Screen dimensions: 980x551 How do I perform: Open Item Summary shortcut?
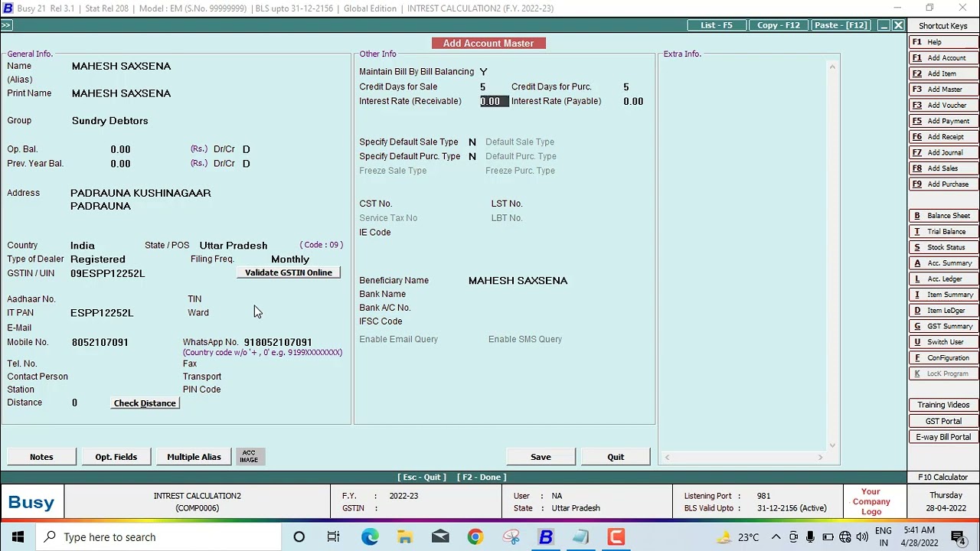click(x=943, y=295)
